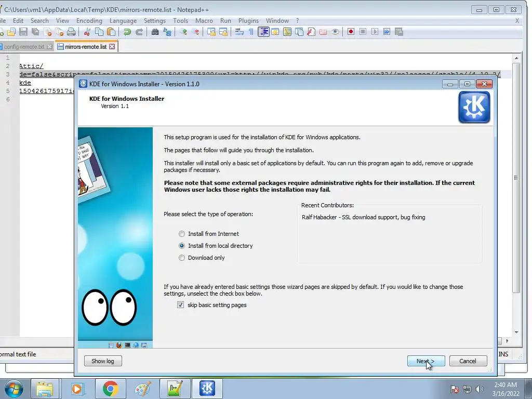Viewport: 532px width, 399px height.
Task: Click the Save All icon in Notepad++
Action: coord(35,32)
